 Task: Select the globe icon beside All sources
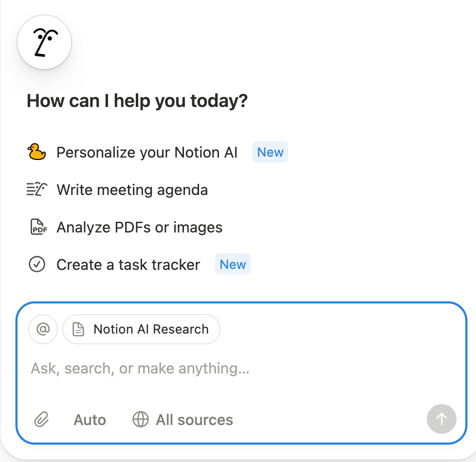[140, 419]
